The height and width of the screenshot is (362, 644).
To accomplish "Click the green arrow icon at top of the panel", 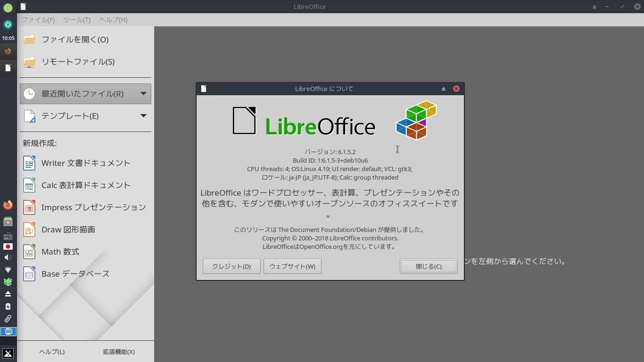I will (8, 8).
